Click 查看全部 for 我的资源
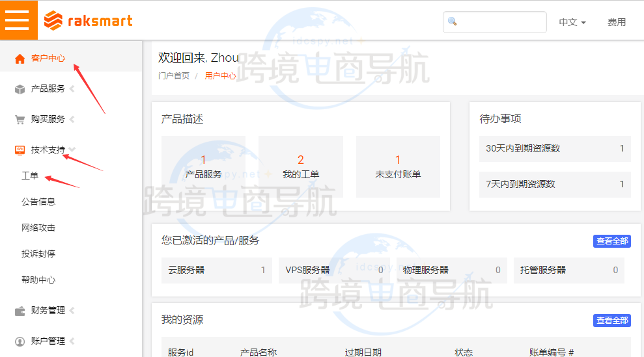The height and width of the screenshot is (357, 644). click(612, 321)
